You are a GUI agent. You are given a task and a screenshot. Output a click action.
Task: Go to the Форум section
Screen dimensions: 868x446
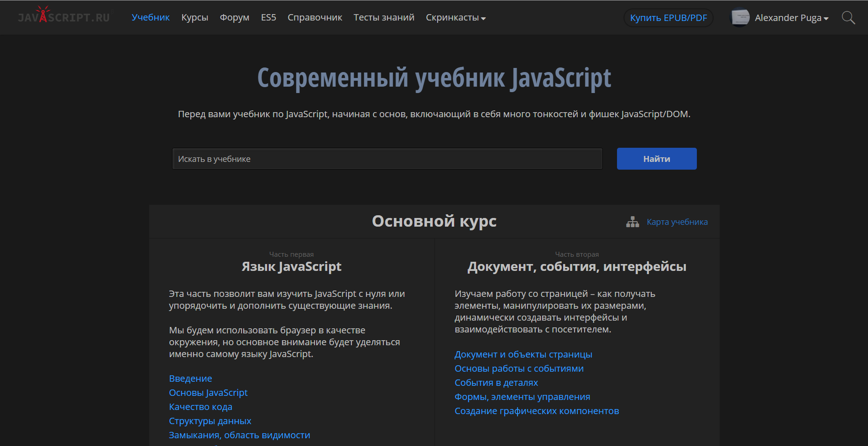(234, 17)
